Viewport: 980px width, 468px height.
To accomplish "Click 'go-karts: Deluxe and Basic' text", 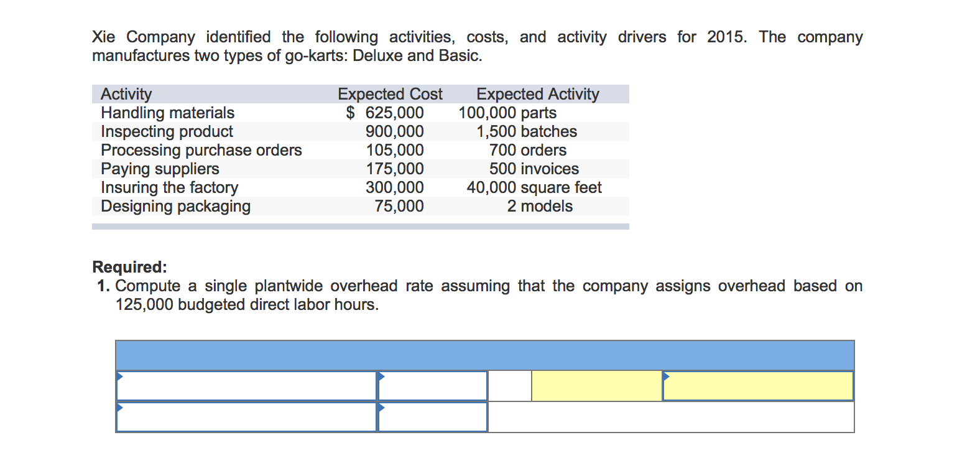I will coord(384,55).
